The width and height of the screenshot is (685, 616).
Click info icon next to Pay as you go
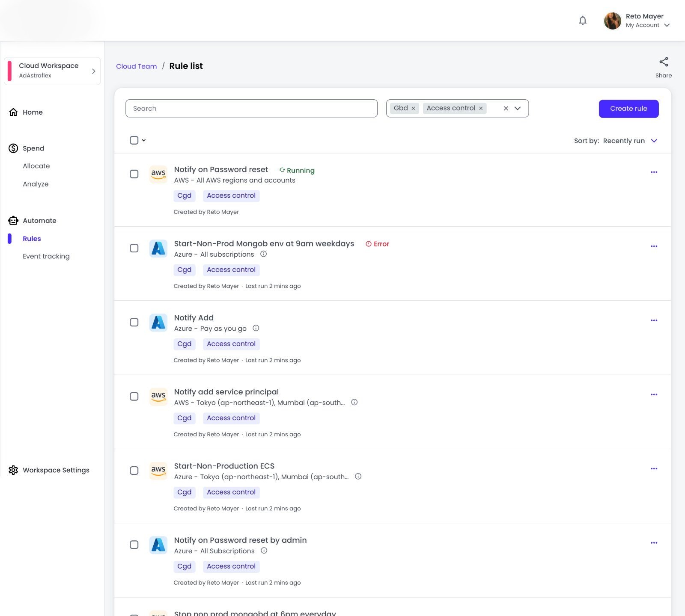tap(256, 328)
